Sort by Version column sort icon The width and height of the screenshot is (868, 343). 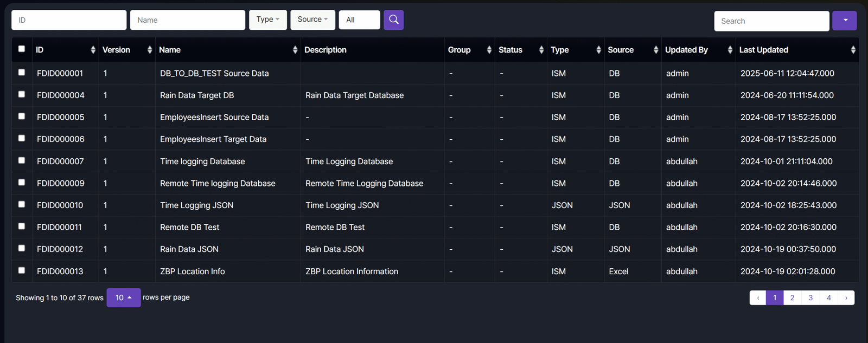pos(149,50)
